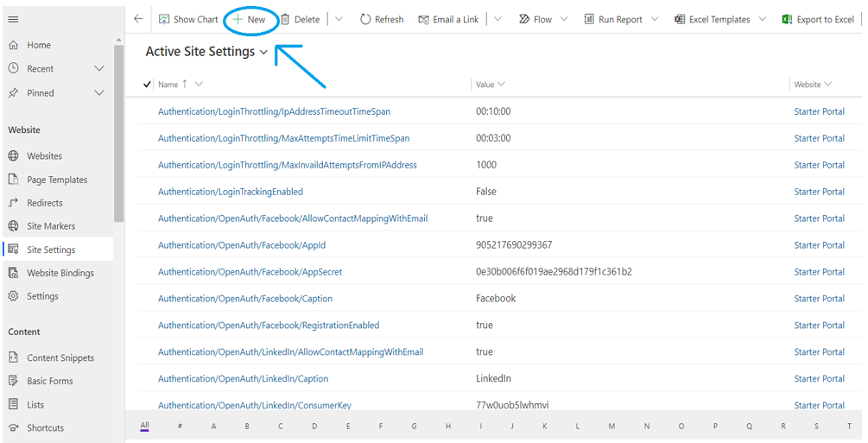868x443 pixels.
Task: Toggle the select-all checkmark in header
Action: pyautogui.click(x=147, y=85)
